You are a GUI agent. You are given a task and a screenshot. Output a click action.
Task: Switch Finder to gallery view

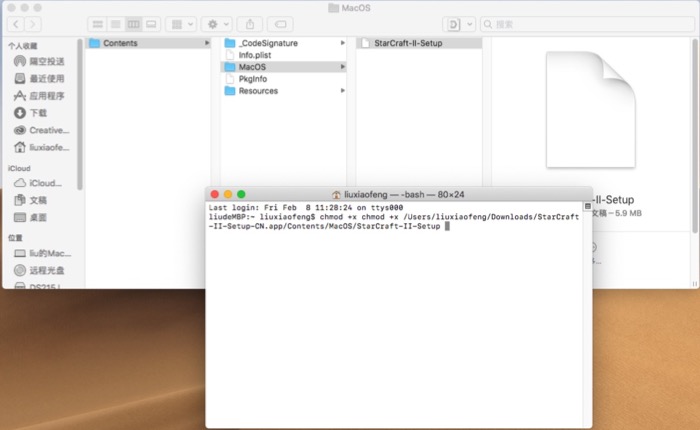pos(151,24)
